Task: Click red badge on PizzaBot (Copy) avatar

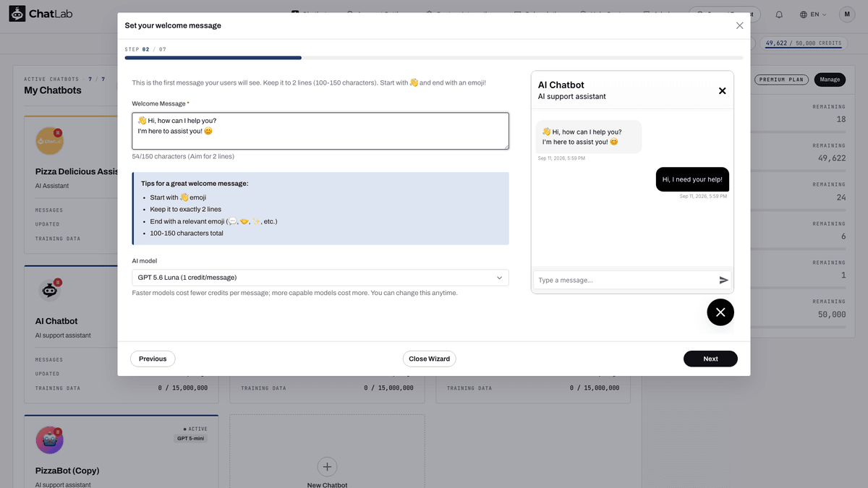Action: pos(59,432)
